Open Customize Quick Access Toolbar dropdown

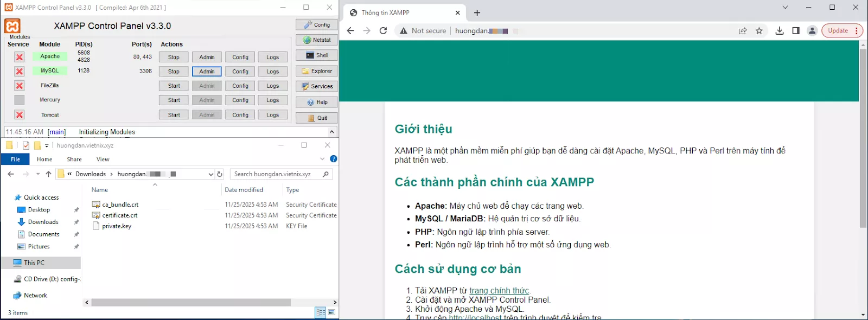coord(47,145)
